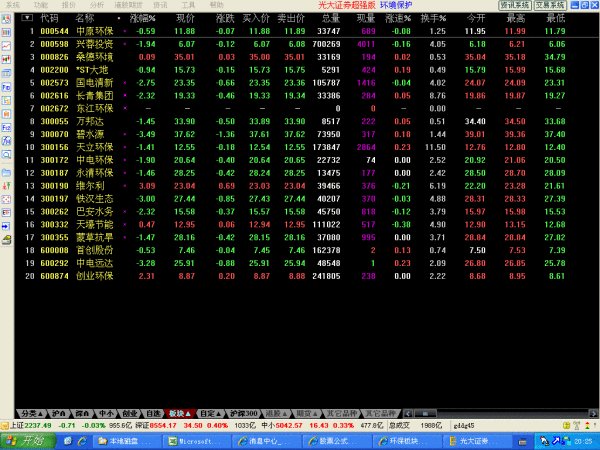This screenshot has height=450, width=600.
Task: Click the horizontal scrollbar thumb beside the tabs
Action: (426, 414)
